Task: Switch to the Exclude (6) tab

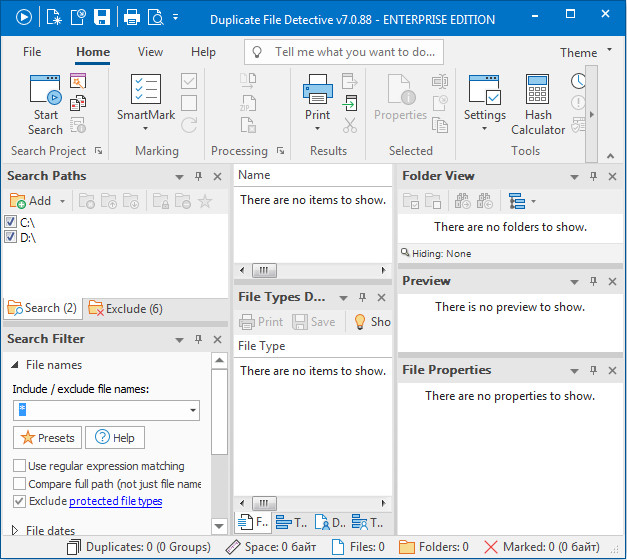Action: coord(126,309)
